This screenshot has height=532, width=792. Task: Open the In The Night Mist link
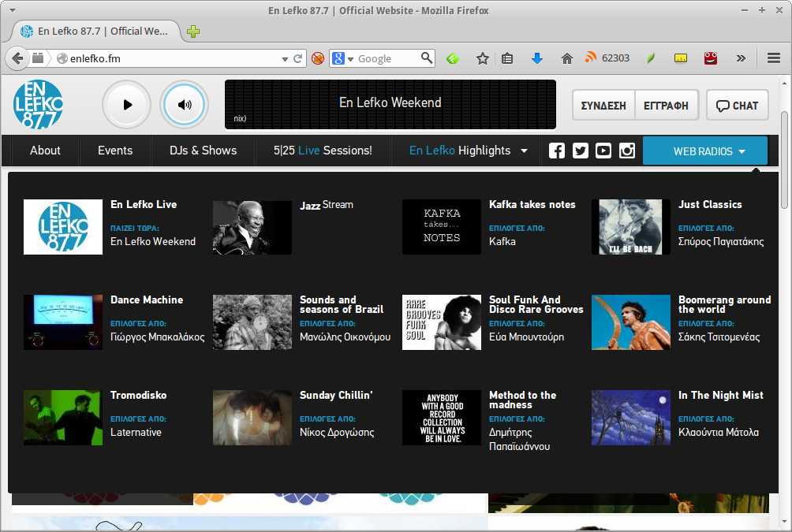click(721, 395)
